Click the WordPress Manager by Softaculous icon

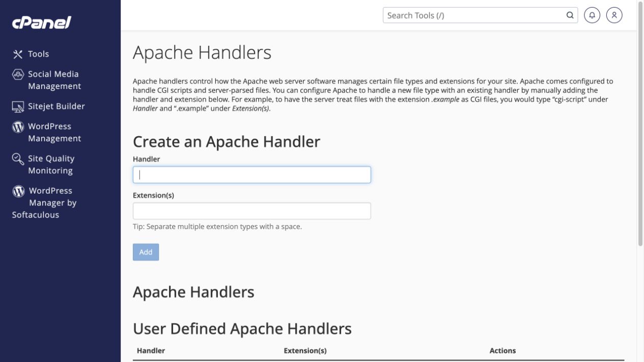pyautogui.click(x=18, y=191)
